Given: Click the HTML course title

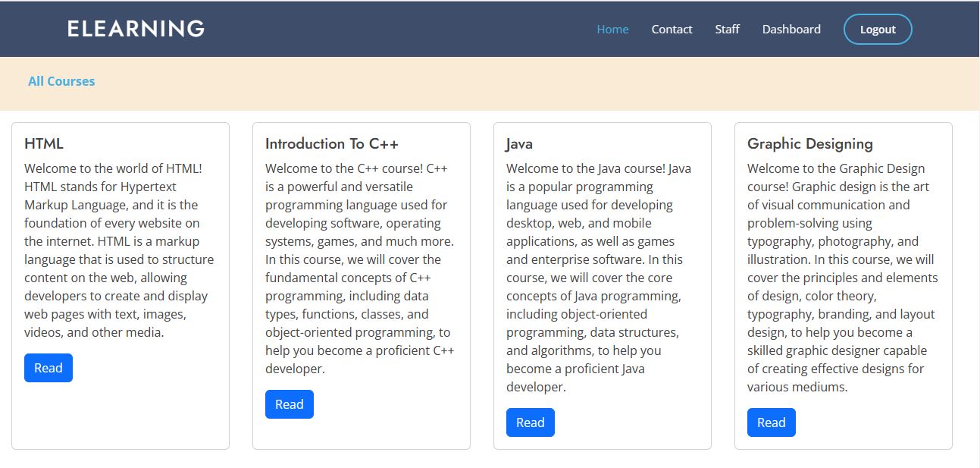Looking at the screenshot, I should (x=44, y=143).
